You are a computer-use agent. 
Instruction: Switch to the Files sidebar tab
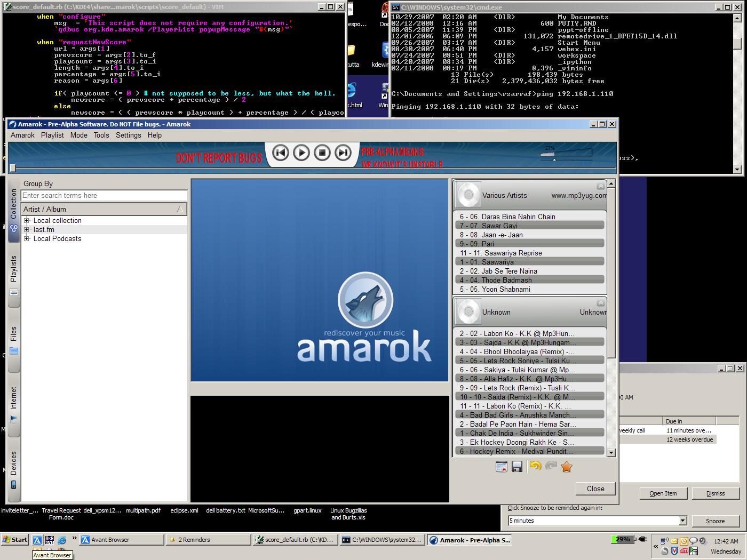(14, 340)
